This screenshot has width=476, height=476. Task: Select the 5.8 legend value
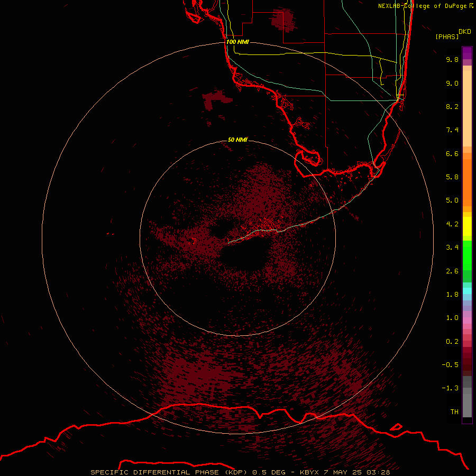click(452, 177)
